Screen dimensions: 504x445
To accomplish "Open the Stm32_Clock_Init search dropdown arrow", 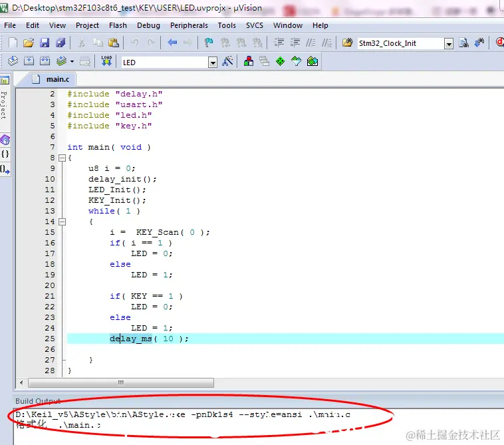I will point(449,43).
